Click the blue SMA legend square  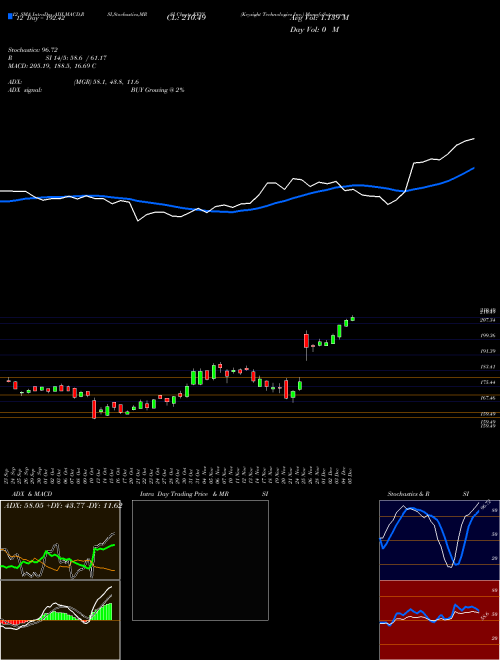tap(11, 16)
